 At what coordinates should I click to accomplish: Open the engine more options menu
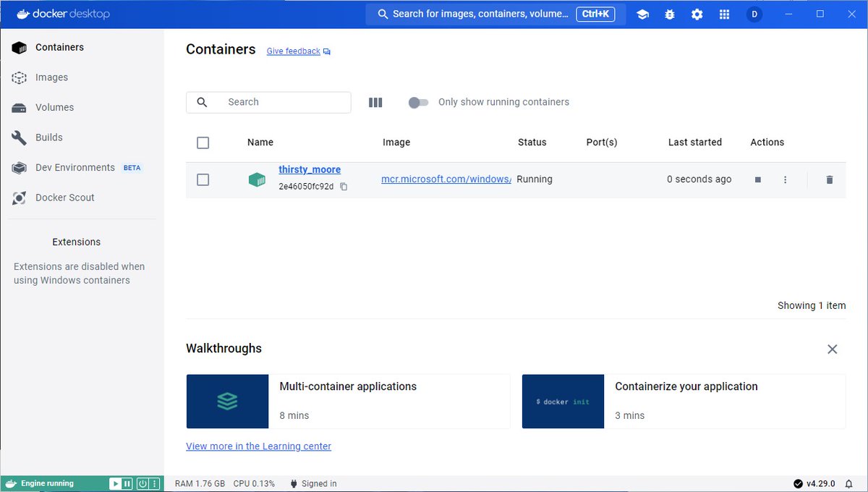click(155, 483)
